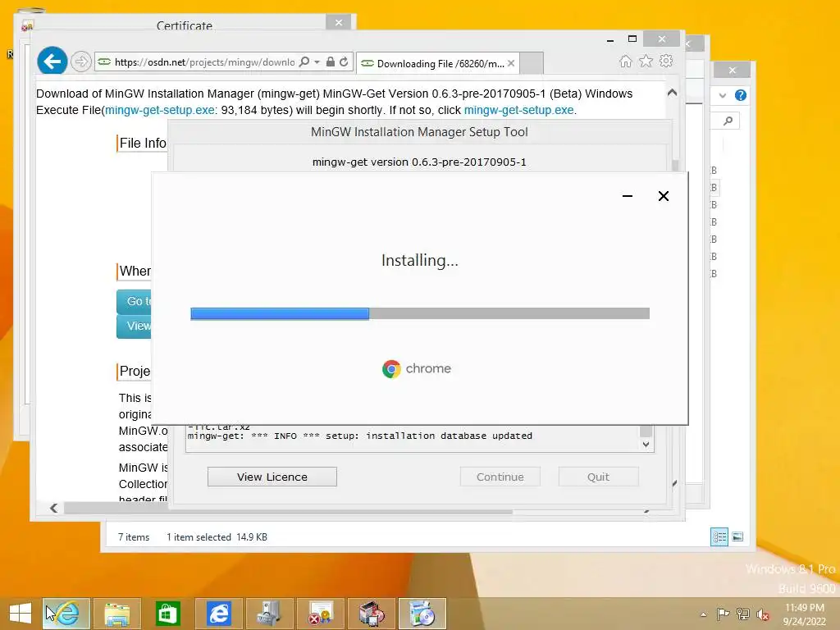Viewport: 840px width, 630px height.
Task: Click the muted volume tray icon
Action: point(762,614)
